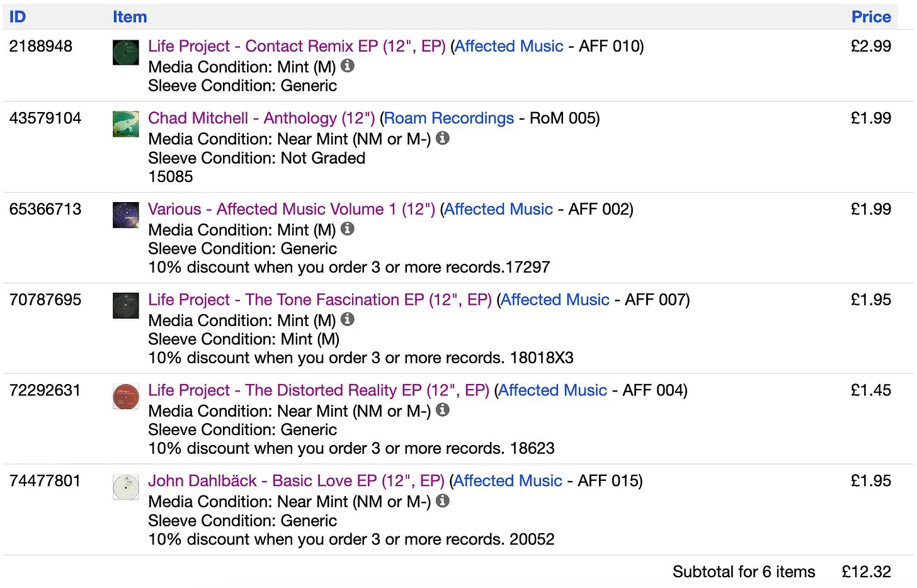
Task: Open the John Dahlbäck - Basic Love EP link
Action: point(296,481)
